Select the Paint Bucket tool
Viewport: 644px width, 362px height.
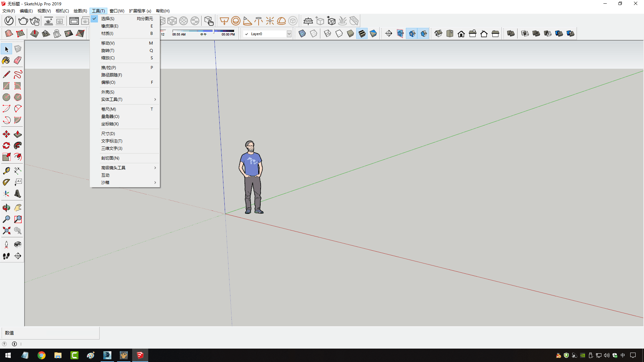click(6, 60)
